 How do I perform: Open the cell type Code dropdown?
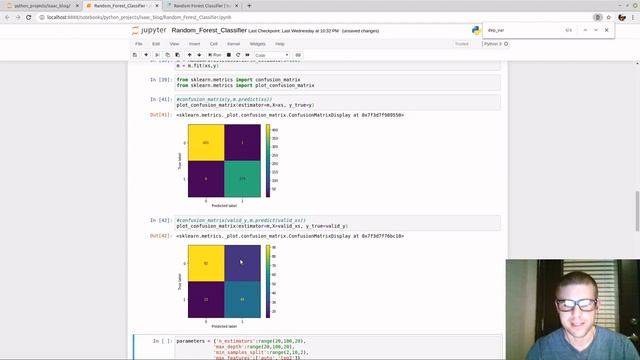point(271,55)
